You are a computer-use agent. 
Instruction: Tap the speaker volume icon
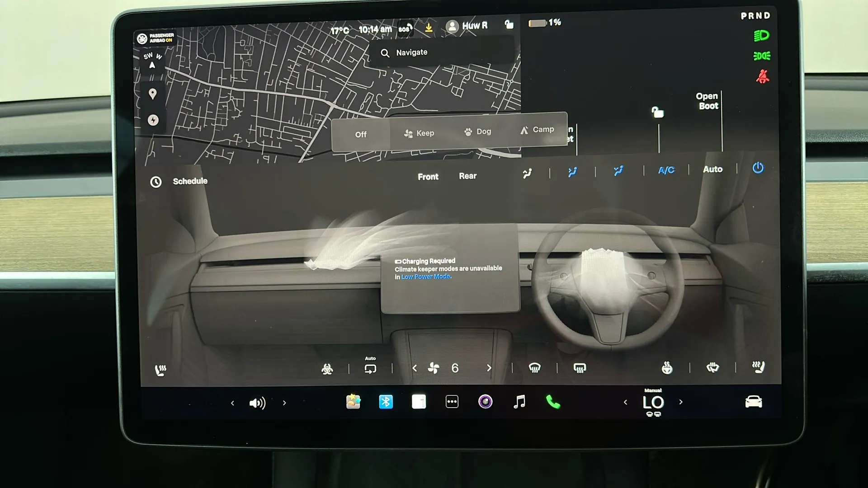point(257,403)
